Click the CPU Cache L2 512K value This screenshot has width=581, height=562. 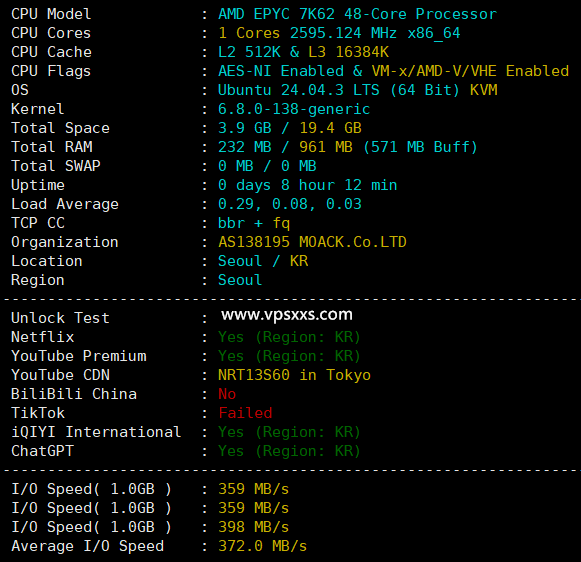click(x=303, y=52)
